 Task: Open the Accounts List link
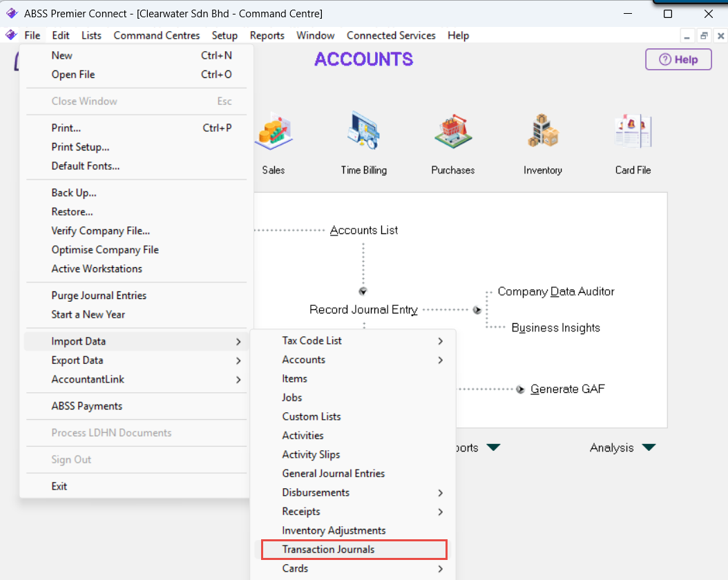[x=364, y=231]
